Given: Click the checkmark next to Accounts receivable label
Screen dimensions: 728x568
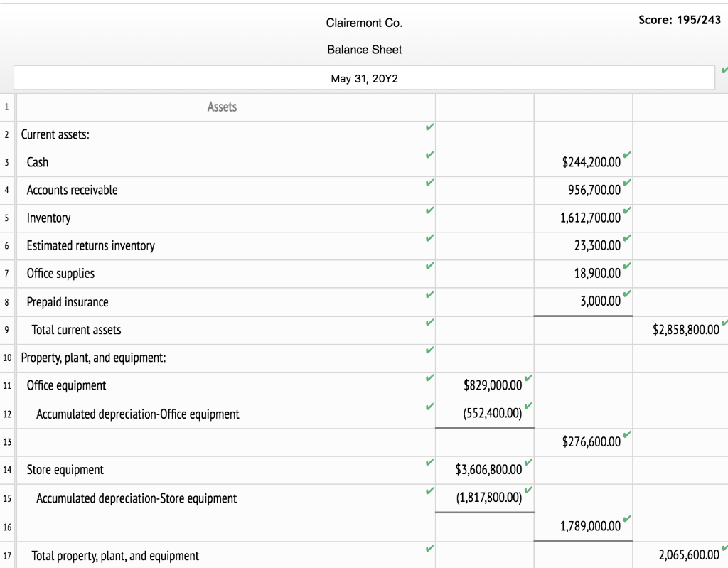Looking at the screenshot, I should 428,183.
